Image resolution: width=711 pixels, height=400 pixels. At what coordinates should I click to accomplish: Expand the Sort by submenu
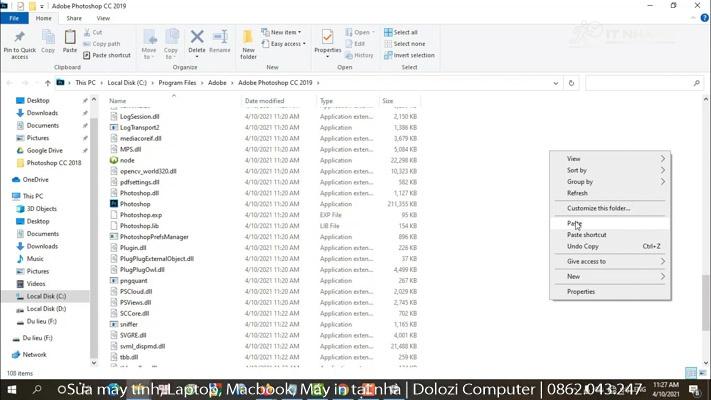point(614,170)
